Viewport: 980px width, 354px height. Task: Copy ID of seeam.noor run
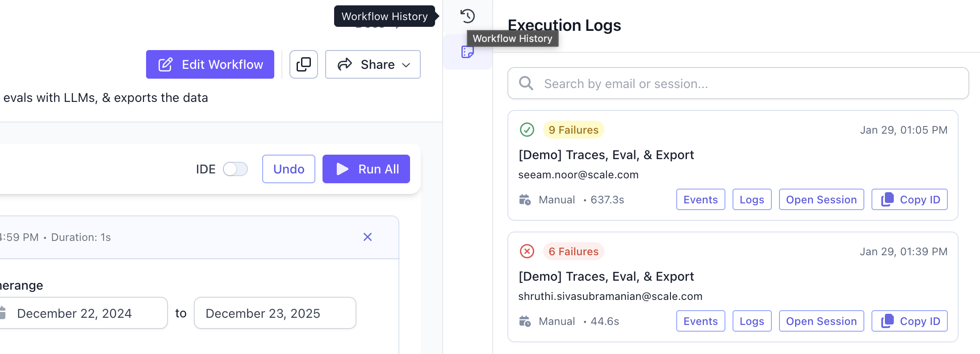(x=909, y=199)
